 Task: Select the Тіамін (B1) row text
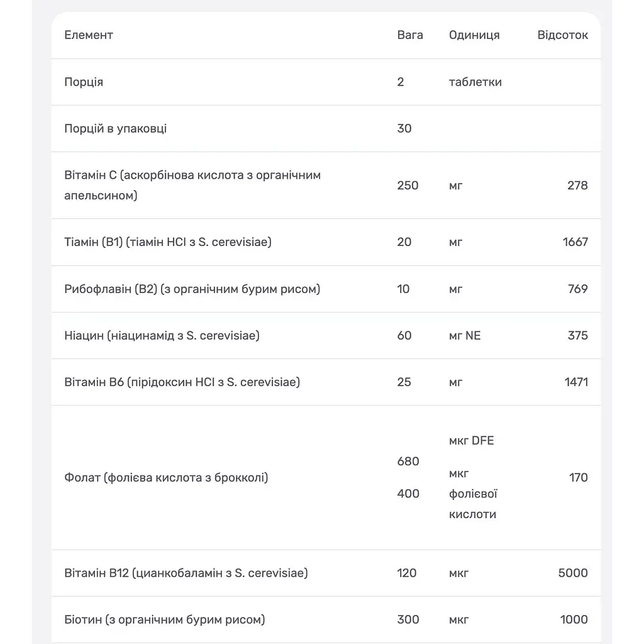click(168, 242)
